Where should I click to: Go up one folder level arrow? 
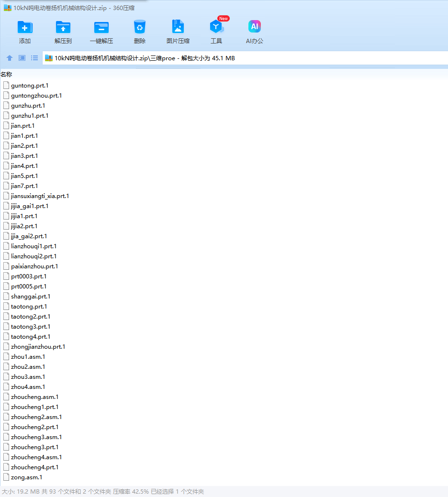(x=10, y=58)
